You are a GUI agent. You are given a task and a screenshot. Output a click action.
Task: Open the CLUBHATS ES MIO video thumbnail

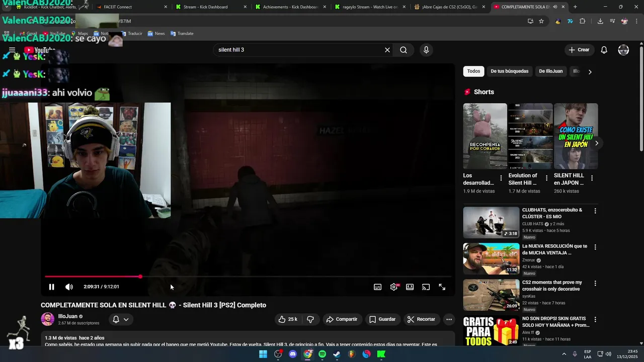pyautogui.click(x=491, y=222)
